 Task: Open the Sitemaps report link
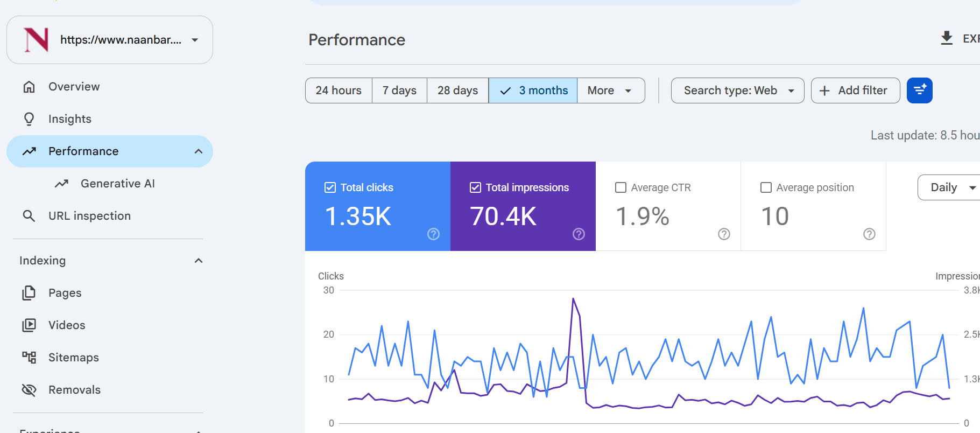110,358
